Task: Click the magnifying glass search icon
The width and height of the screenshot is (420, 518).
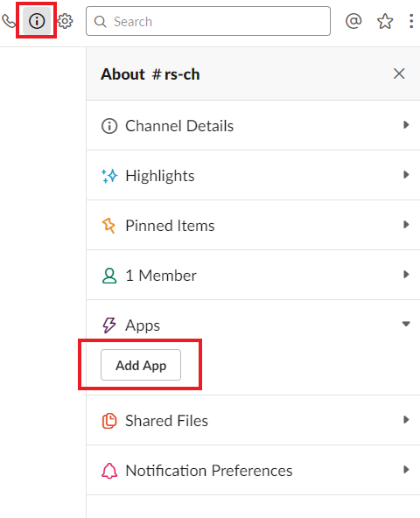Action: 100,22
